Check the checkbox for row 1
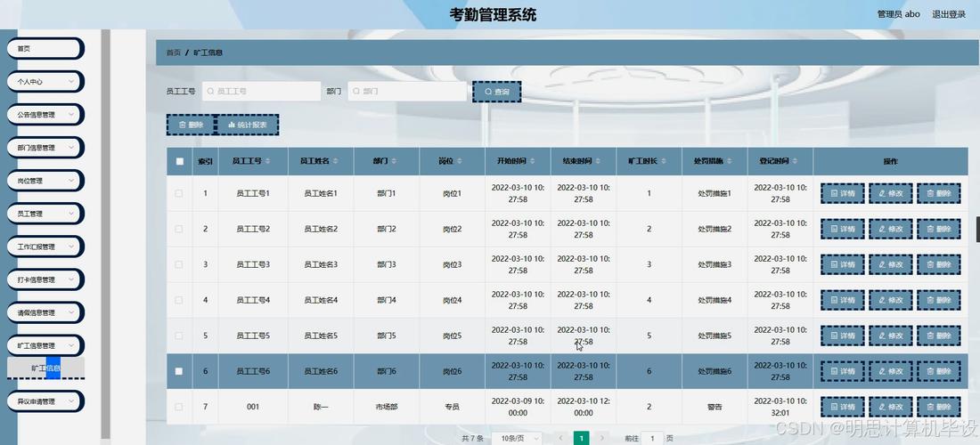 point(179,193)
